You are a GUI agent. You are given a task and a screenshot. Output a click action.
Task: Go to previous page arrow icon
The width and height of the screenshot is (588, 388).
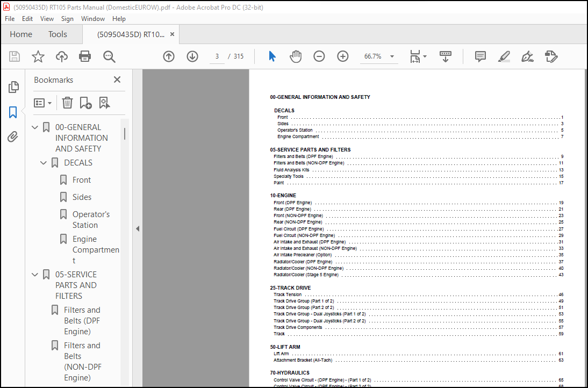pos(169,56)
